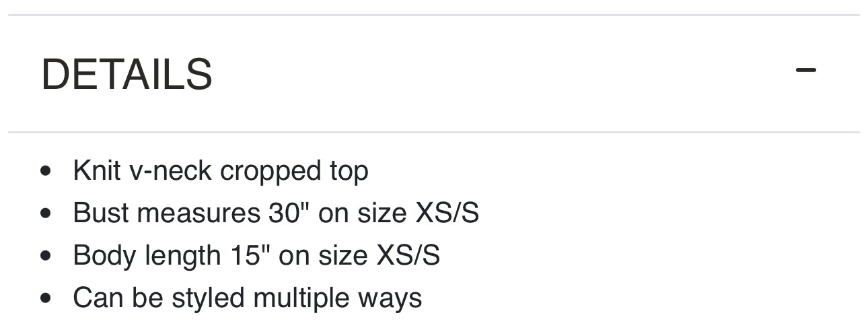The height and width of the screenshot is (332, 868).
Task: Click bullet beside "Can be styled" line
Action: click(x=46, y=298)
